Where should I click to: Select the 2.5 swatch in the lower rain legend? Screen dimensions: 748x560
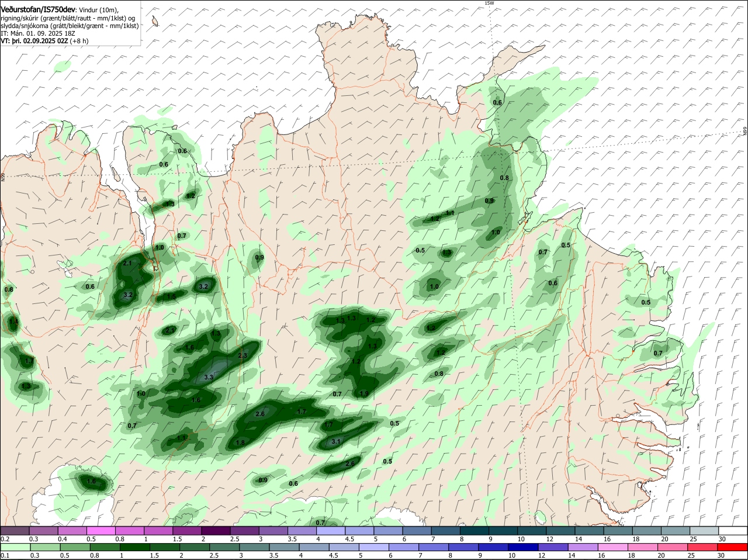coord(224,548)
